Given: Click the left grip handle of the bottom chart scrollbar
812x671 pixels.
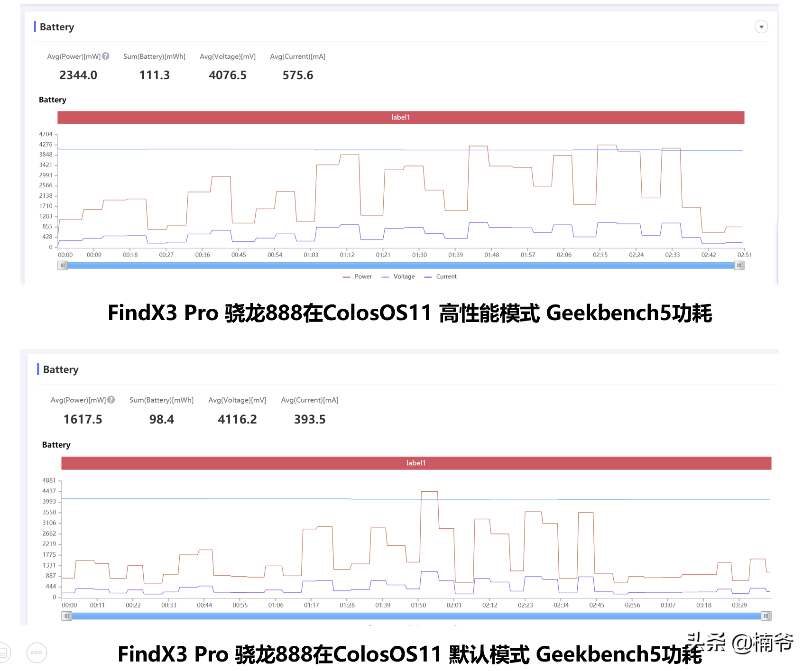Looking at the screenshot, I should (x=66, y=616).
